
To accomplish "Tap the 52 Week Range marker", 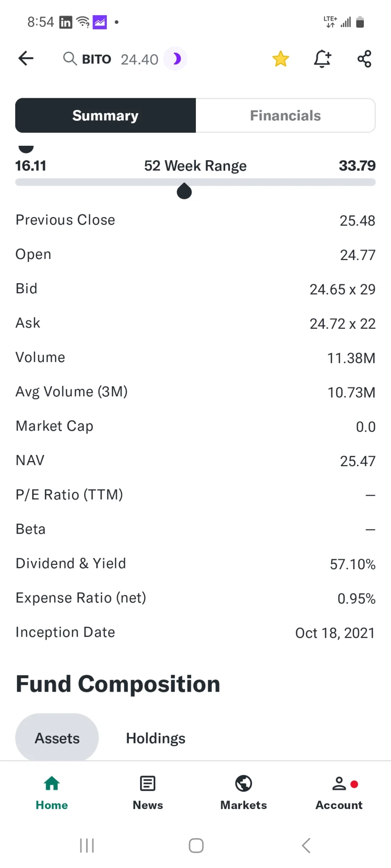I will pos(184,191).
